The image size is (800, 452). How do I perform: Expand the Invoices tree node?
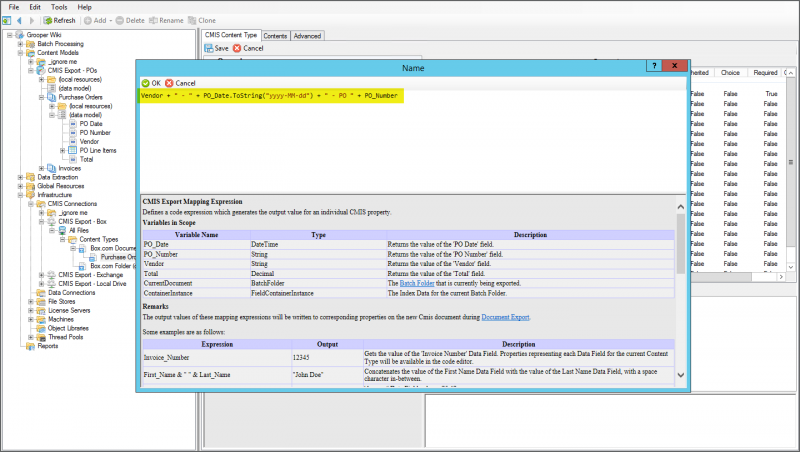(x=41, y=168)
